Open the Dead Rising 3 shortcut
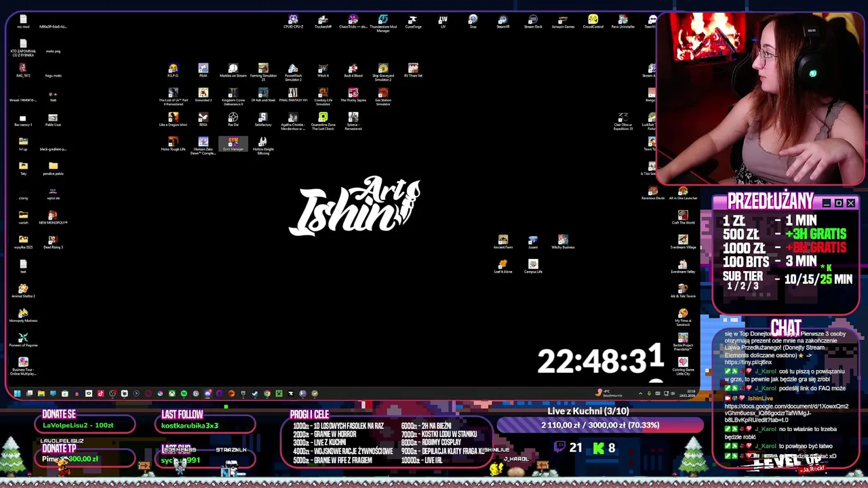The width and height of the screenshot is (868, 488). tap(53, 242)
